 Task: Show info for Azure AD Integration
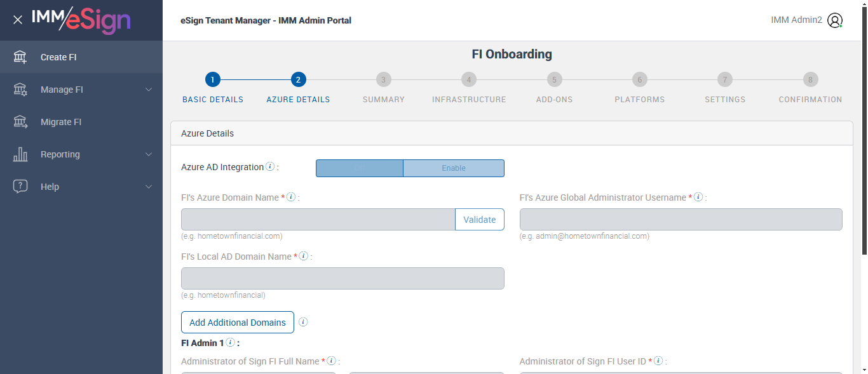270,167
